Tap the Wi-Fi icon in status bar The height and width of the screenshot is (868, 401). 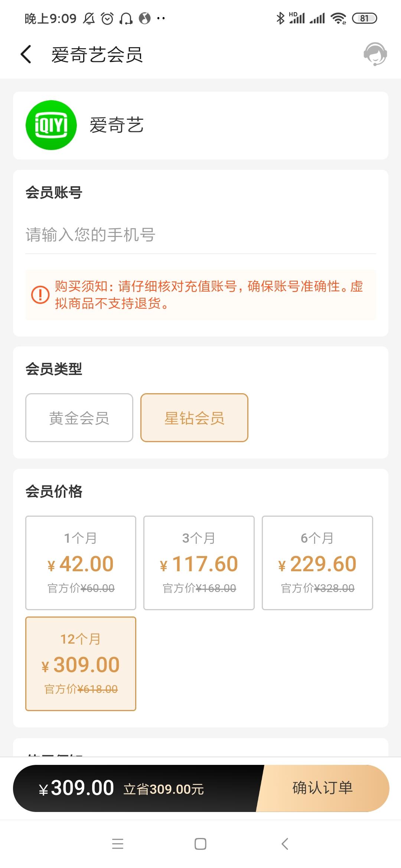click(338, 18)
